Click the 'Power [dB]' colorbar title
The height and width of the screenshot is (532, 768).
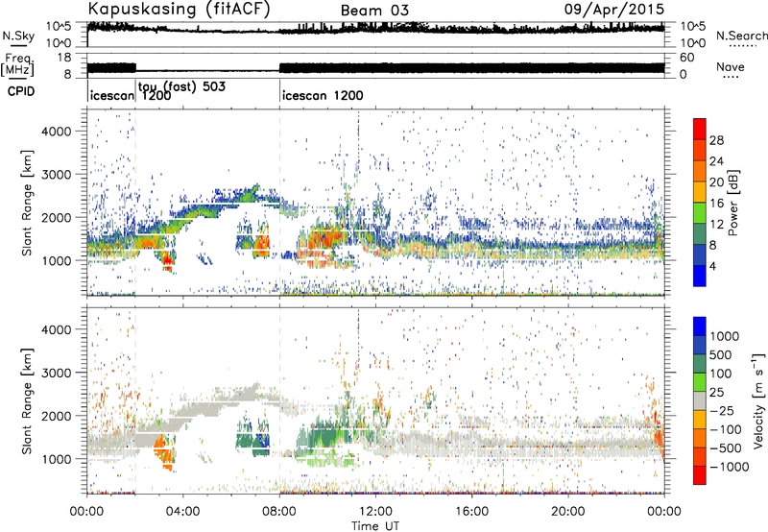click(732, 203)
